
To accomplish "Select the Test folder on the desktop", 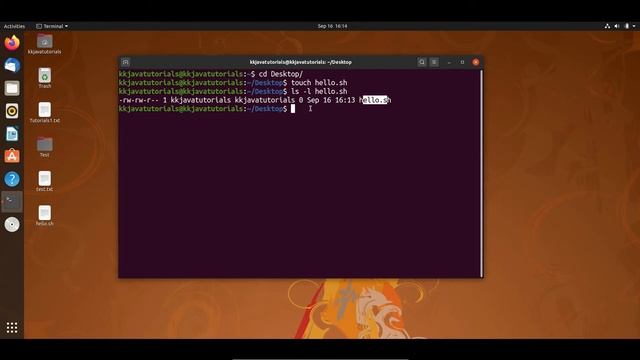I will click(44, 147).
